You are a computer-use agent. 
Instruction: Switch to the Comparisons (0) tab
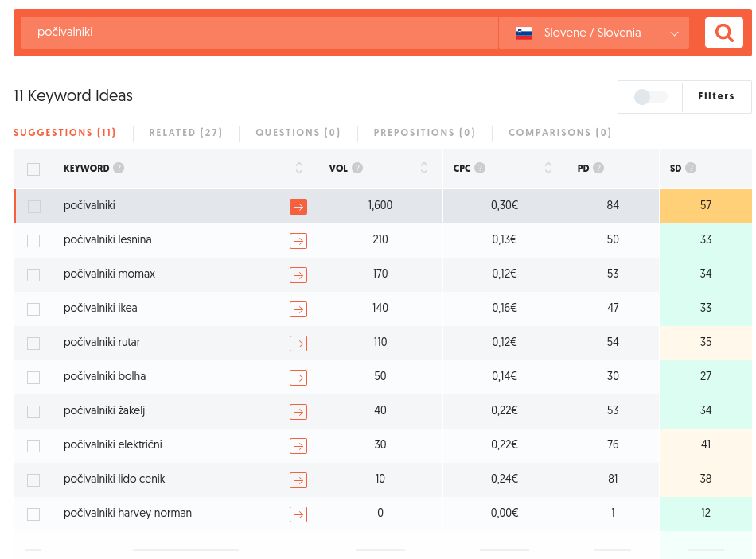pos(559,133)
